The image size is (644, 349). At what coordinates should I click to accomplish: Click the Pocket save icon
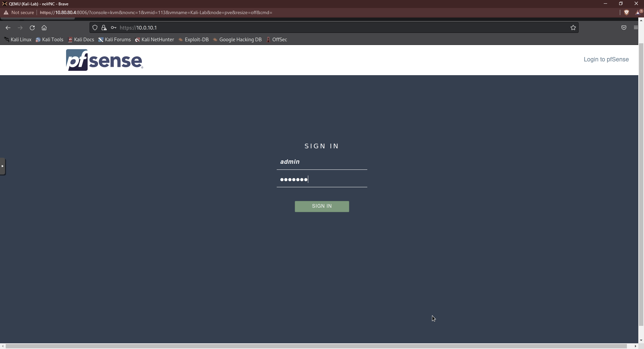click(624, 28)
